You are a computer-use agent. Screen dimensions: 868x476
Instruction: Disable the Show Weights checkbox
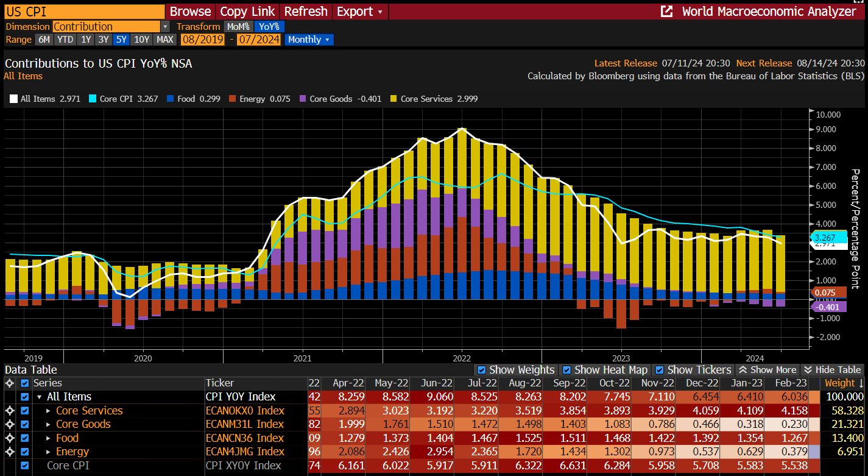click(482, 370)
